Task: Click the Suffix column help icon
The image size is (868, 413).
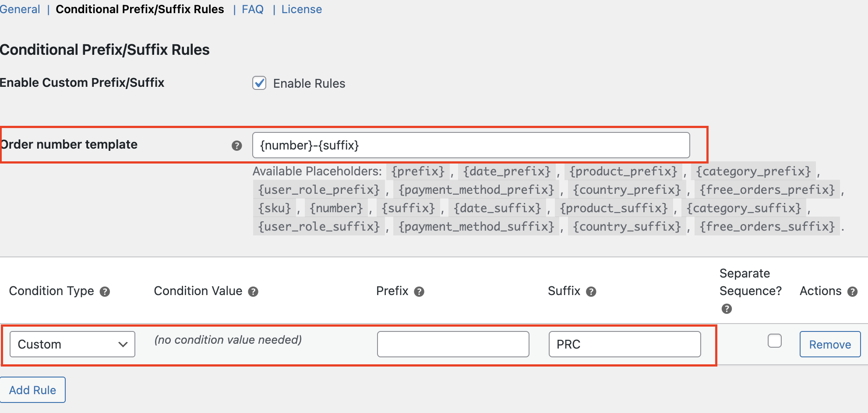Action: tap(591, 291)
